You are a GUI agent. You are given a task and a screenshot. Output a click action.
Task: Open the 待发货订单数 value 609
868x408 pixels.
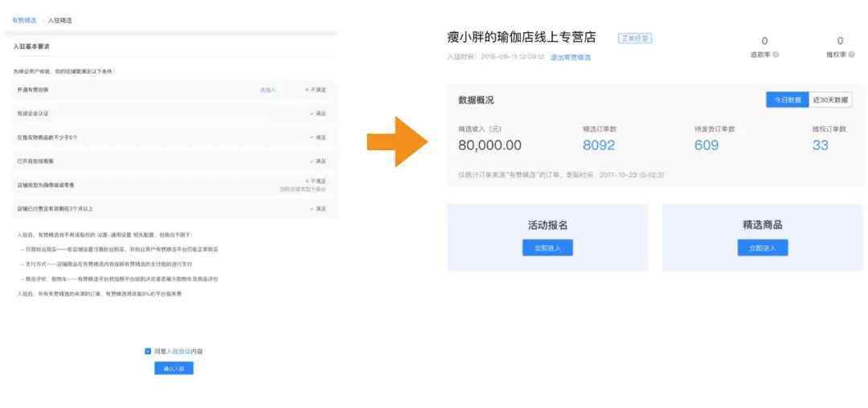coord(706,145)
